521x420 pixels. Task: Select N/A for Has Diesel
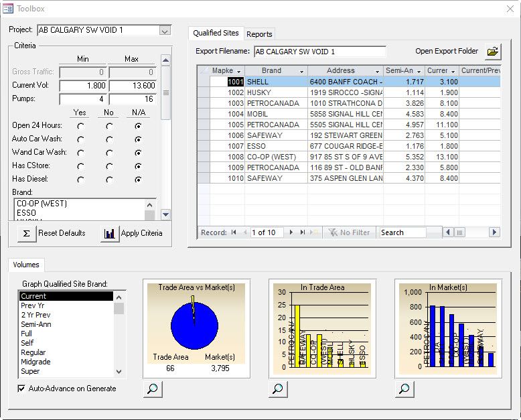138,180
